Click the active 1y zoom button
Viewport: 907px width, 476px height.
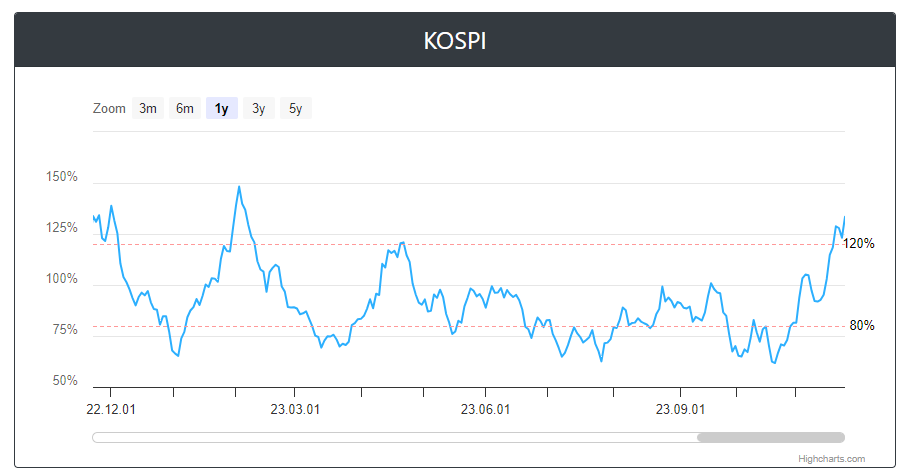coord(221,109)
